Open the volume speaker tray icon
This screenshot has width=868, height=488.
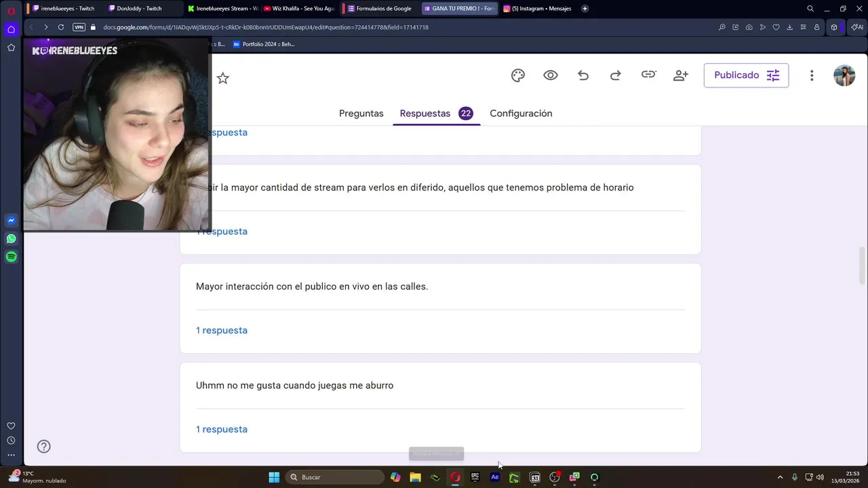click(820, 477)
